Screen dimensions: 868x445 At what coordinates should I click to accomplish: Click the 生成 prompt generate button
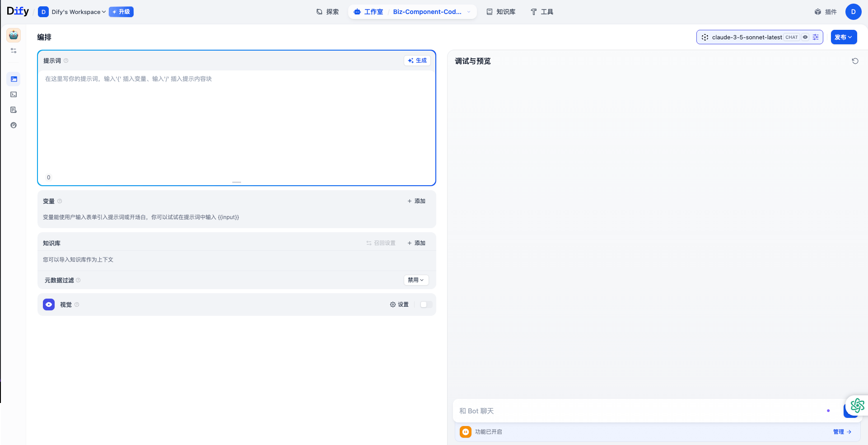pos(417,61)
